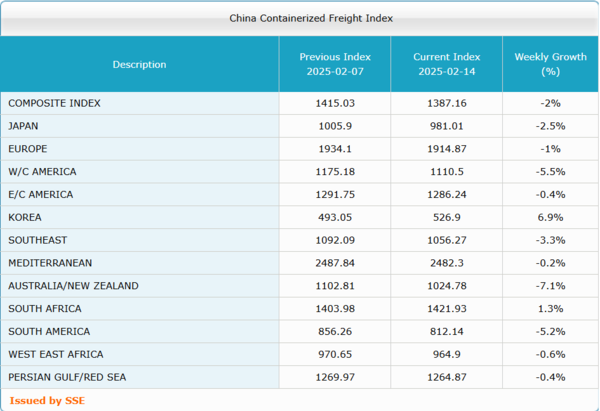Click the MEDITERRANEAN previous index 2487.84
The width and height of the screenshot is (600, 411).
click(334, 263)
